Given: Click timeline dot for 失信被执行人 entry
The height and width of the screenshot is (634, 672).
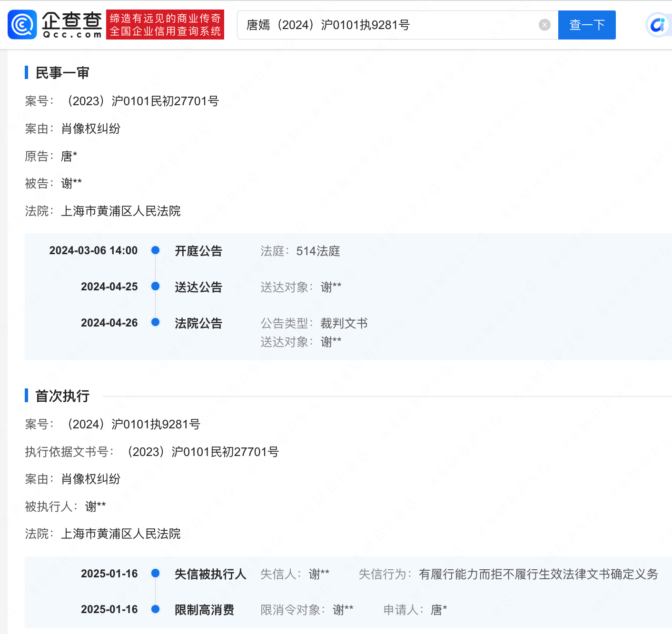Looking at the screenshot, I should (x=155, y=573).
